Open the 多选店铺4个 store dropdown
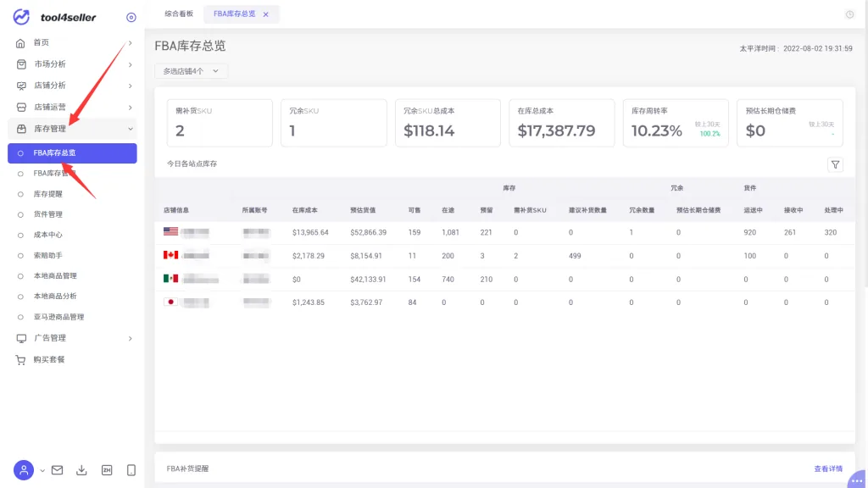 191,71
